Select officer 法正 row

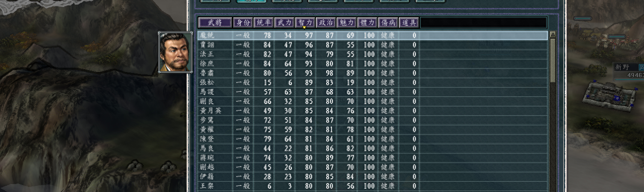click(372, 54)
